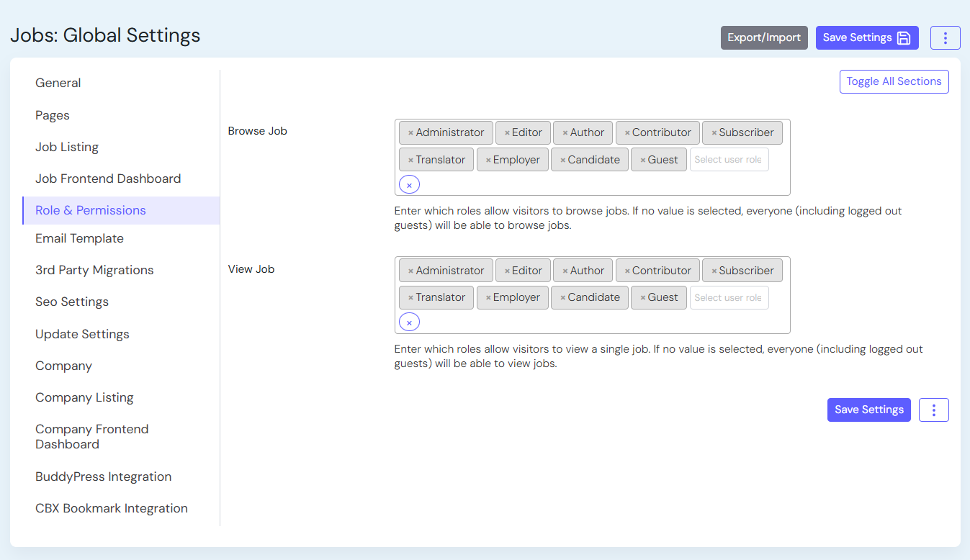Open top three-dot options menu
Screen dimensions: 970x560
[945, 38]
